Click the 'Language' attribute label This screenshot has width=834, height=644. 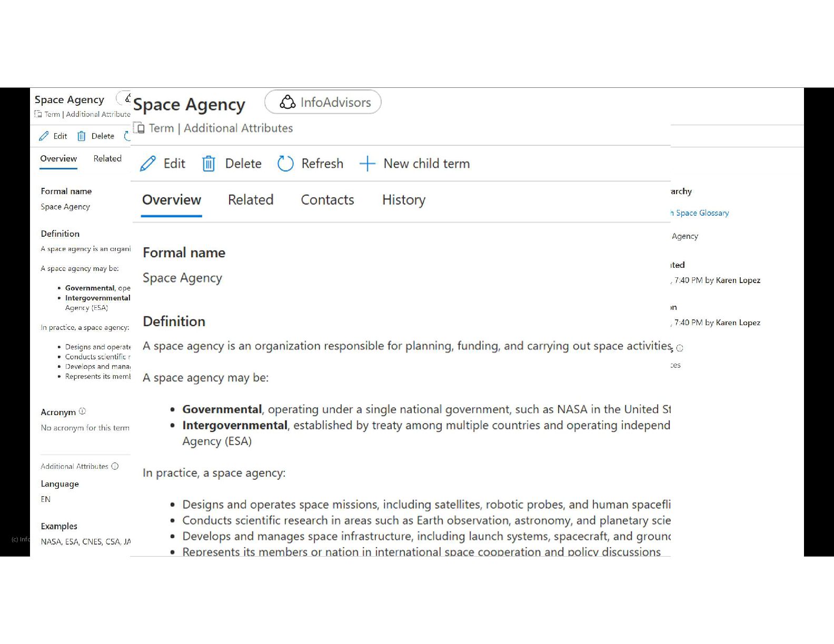click(59, 484)
